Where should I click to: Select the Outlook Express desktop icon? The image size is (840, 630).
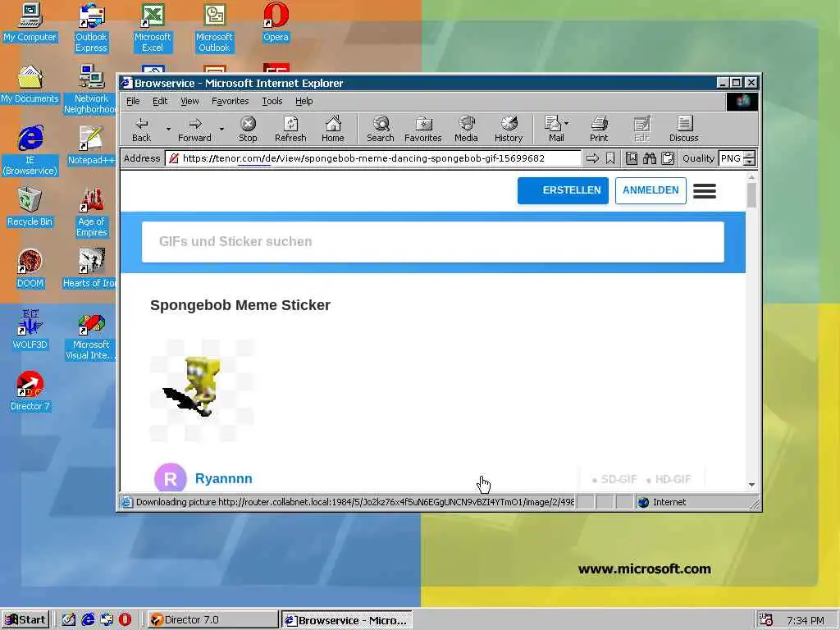click(x=91, y=28)
